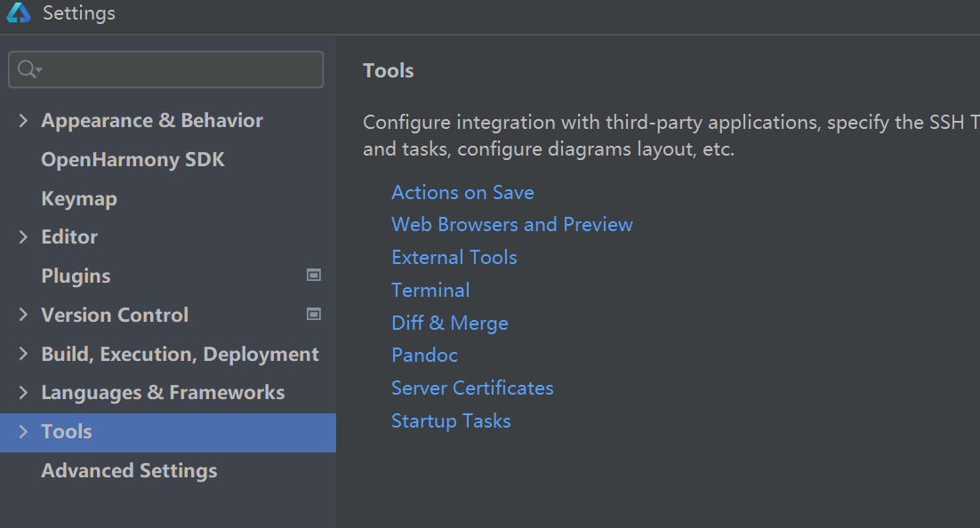Open the Terminal settings link
The width and height of the screenshot is (980, 528).
(430, 290)
